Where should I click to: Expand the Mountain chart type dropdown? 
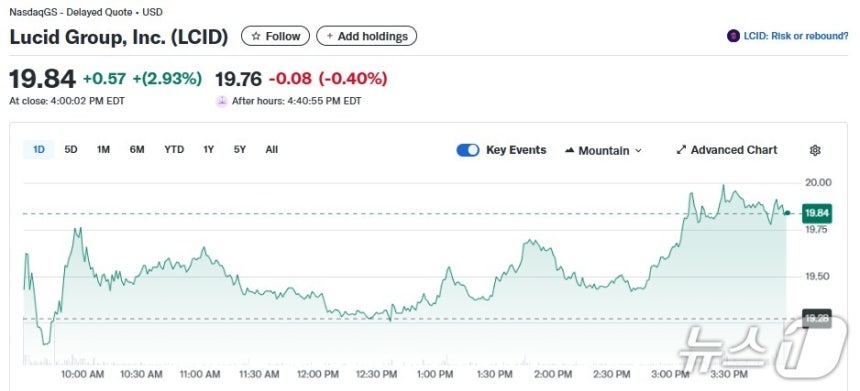coord(603,150)
